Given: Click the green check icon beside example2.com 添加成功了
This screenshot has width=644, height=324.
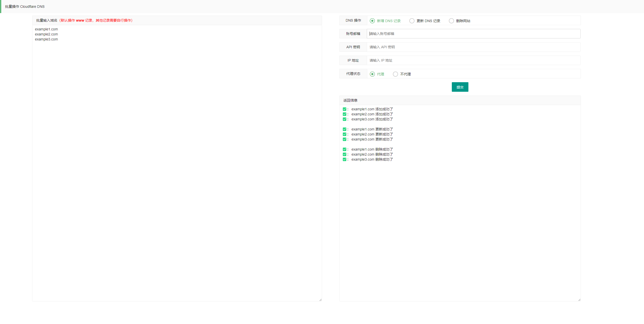Looking at the screenshot, I should [x=344, y=114].
